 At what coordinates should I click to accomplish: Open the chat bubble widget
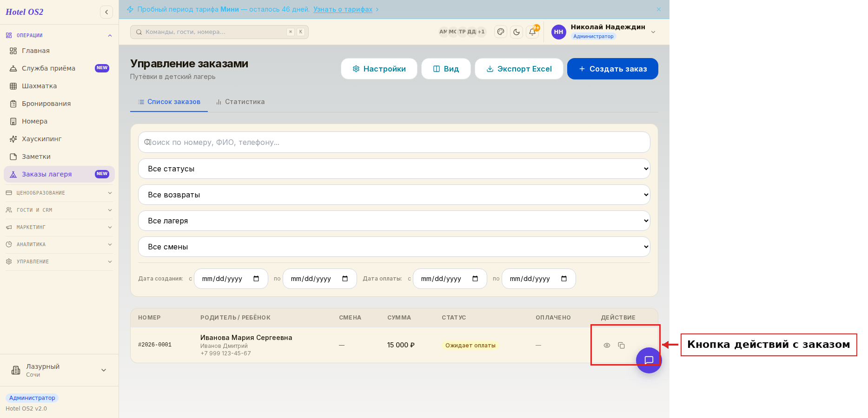pos(649,360)
